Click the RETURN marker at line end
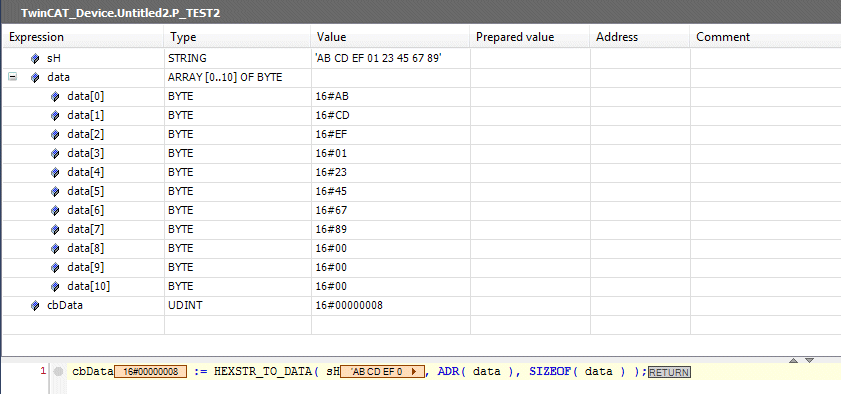Viewport: 841px width, 394px height. tap(669, 371)
